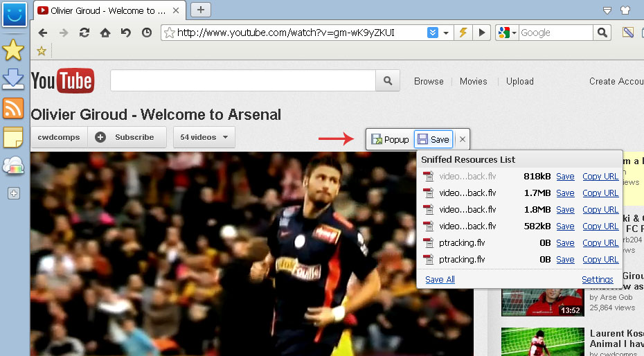The image size is (644, 356).
Task: Go forward with the forward arrow
Action: coord(64,33)
